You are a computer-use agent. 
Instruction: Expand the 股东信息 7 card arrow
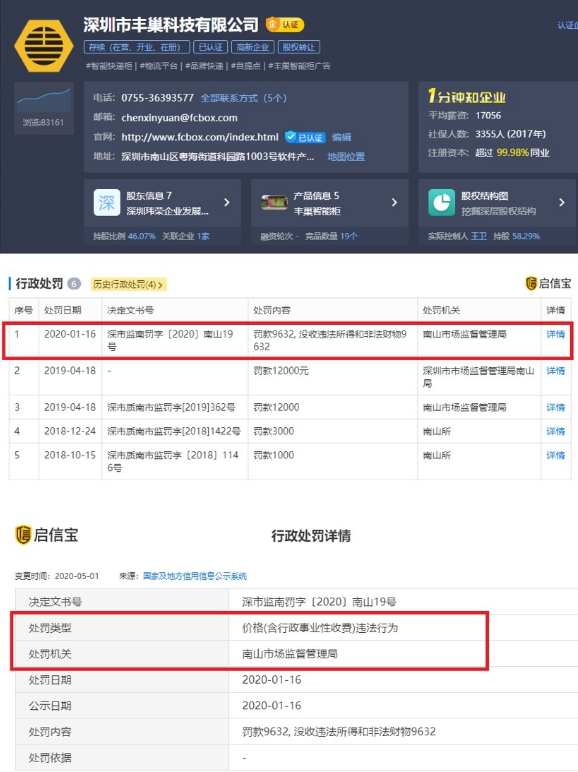227,202
